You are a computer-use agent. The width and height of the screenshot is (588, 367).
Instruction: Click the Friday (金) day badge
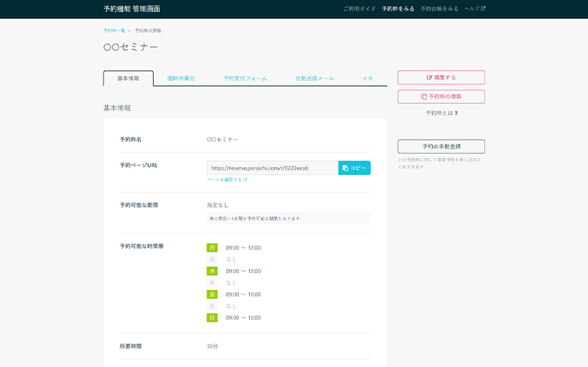coord(212,294)
